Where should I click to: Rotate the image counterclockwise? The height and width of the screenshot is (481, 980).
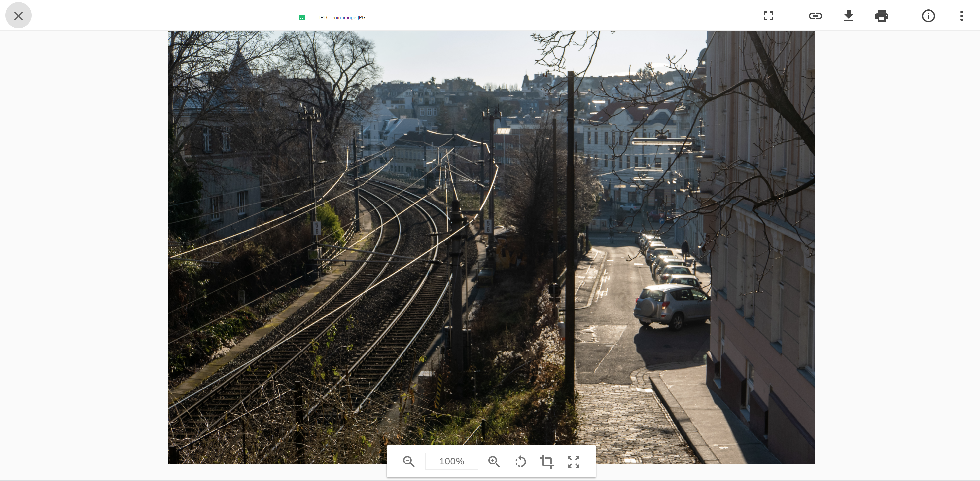tap(520, 462)
